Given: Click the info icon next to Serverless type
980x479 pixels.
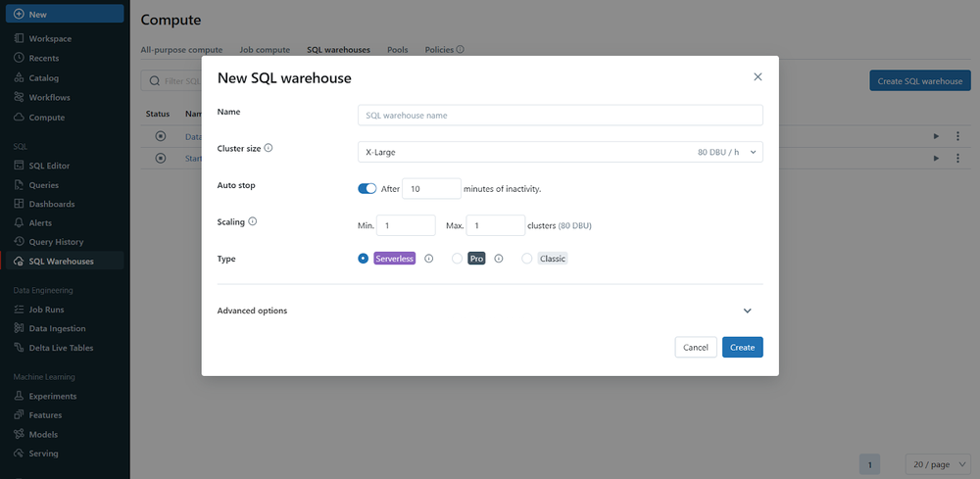Looking at the screenshot, I should pos(429,259).
